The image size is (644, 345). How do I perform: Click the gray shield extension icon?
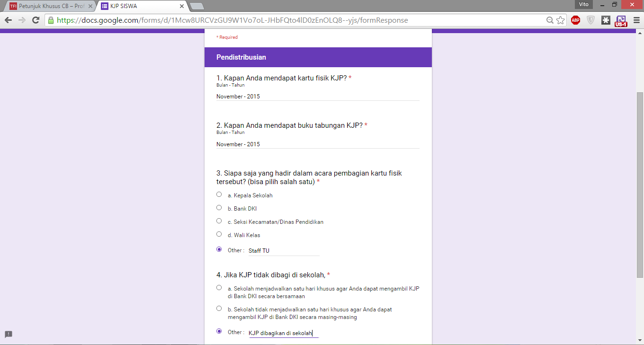point(590,20)
